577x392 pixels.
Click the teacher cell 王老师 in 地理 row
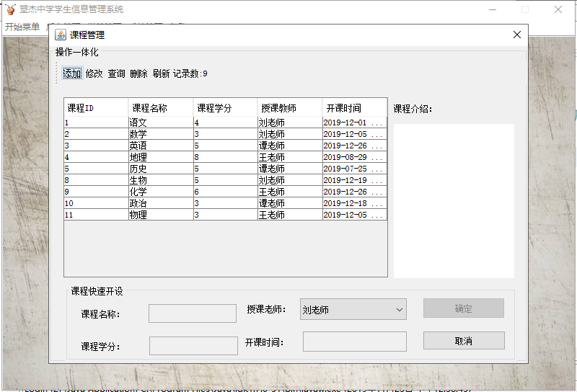290,157
